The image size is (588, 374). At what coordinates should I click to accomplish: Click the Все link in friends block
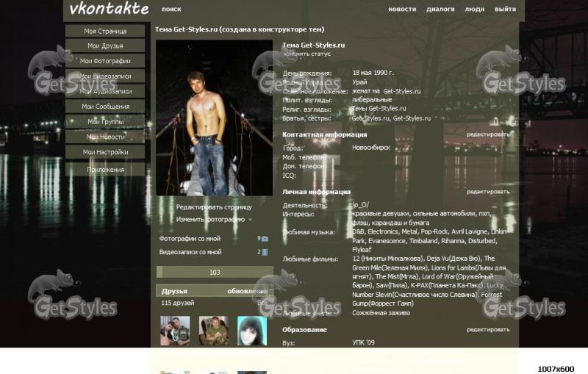pyautogui.click(x=262, y=303)
